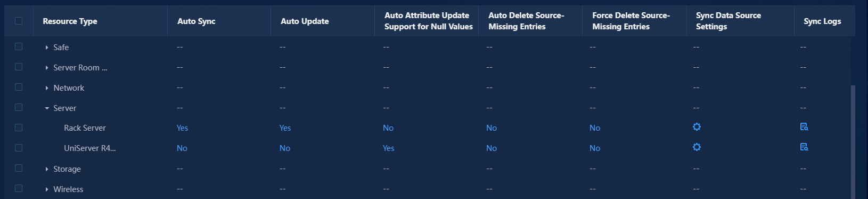Click the Resource Type column header
Viewport: 868px width, 199px height.
pos(70,21)
